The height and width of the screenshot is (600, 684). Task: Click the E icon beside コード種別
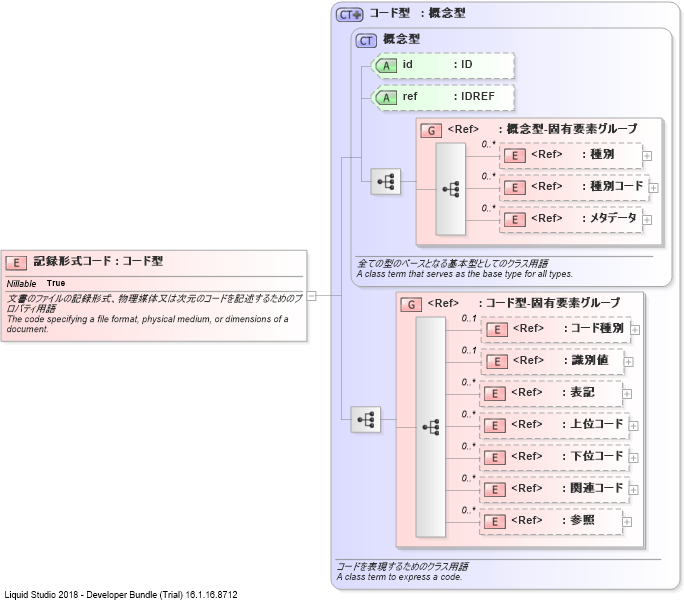click(x=497, y=330)
